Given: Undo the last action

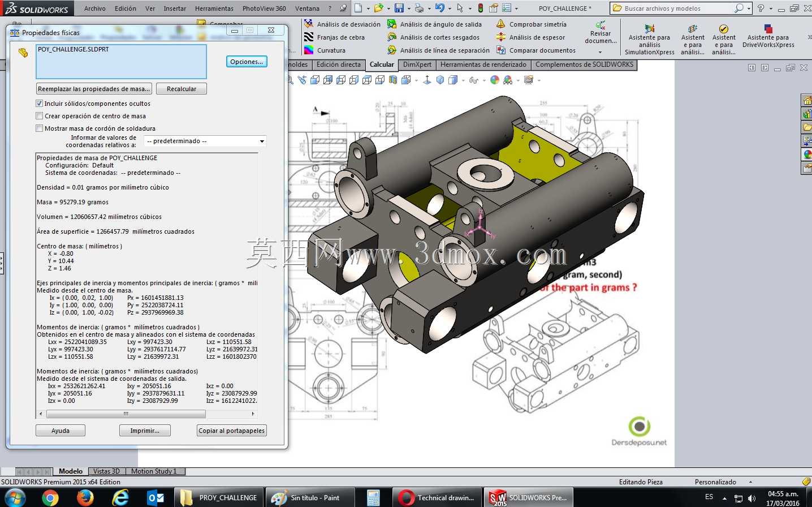Looking at the screenshot, I should pos(439,8).
